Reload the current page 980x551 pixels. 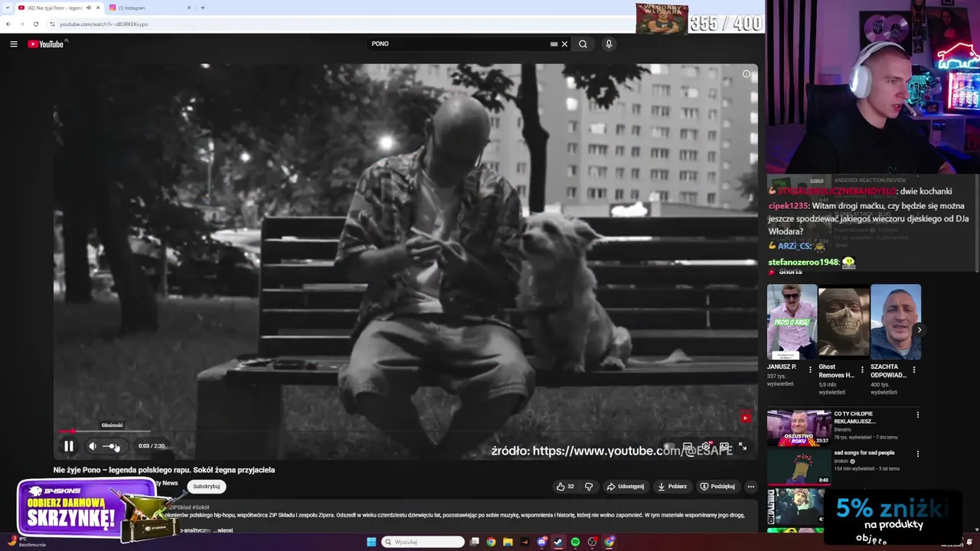pos(35,24)
